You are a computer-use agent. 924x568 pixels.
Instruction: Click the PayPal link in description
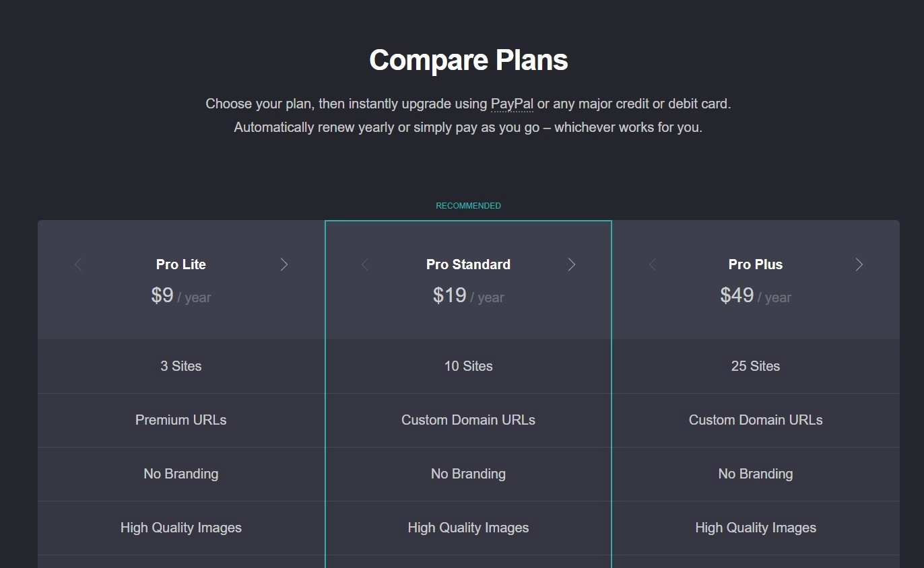(512, 104)
